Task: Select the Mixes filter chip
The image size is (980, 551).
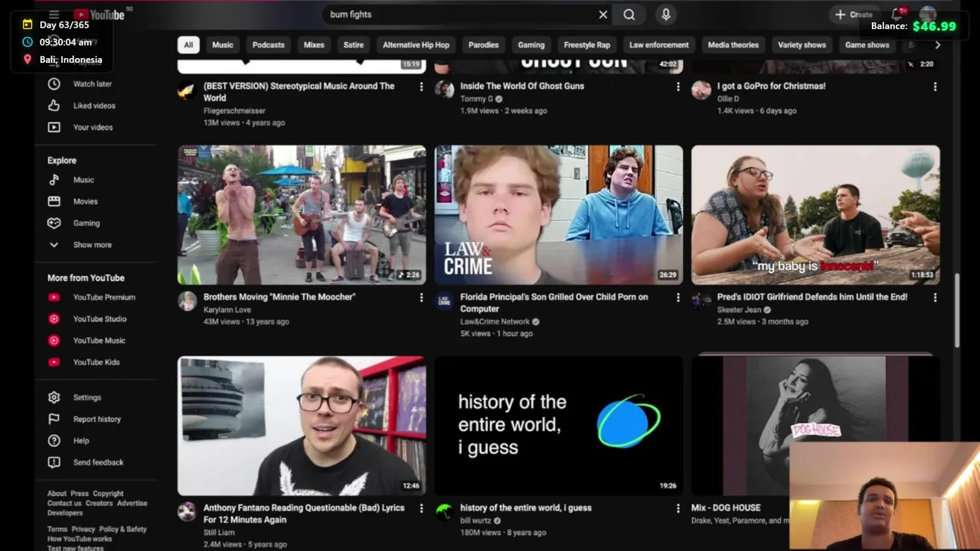Action: [x=314, y=45]
